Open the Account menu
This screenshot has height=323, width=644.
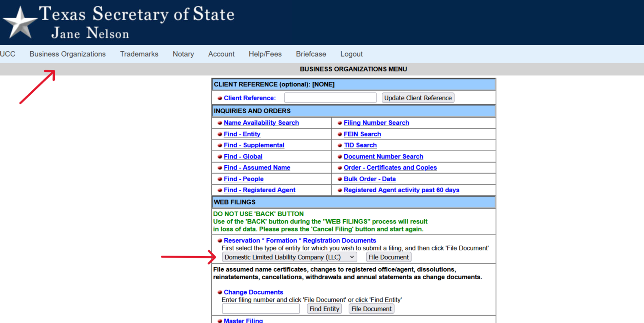coord(221,54)
